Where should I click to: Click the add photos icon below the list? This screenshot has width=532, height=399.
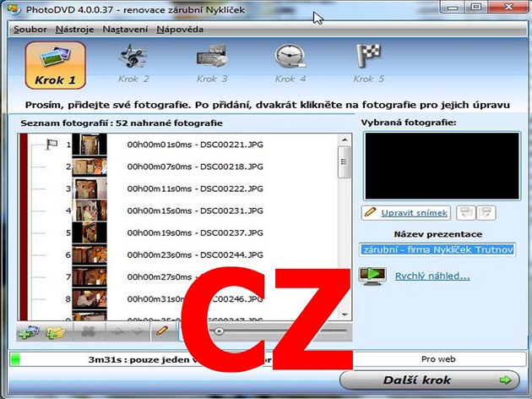pyautogui.click(x=29, y=331)
